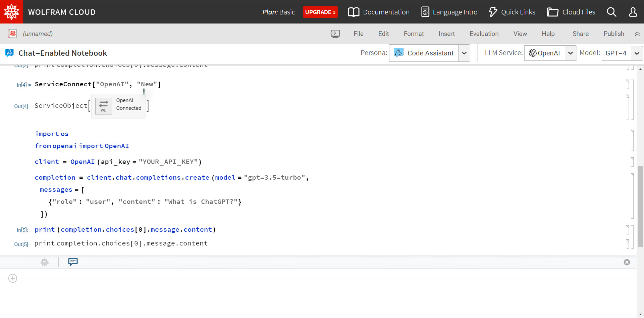Click the vertical scrollbar thumb
The image size is (644, 318).
coord(640,207)
